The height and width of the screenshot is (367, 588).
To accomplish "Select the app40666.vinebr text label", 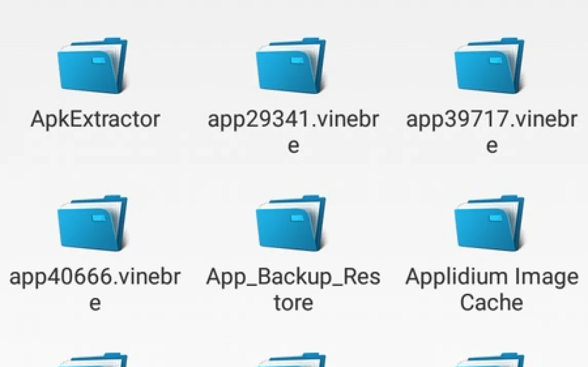I will [x=95, y=277].
